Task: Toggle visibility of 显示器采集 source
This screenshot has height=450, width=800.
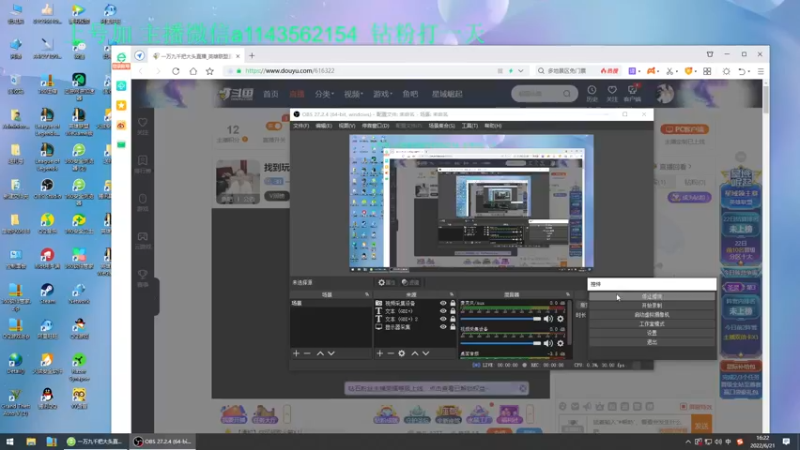Action: coord(443,327)
